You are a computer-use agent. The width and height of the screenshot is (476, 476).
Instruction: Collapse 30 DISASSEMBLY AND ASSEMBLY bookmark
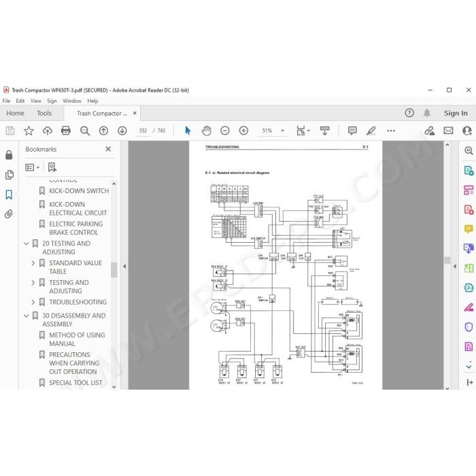click(x=27, y=316)
